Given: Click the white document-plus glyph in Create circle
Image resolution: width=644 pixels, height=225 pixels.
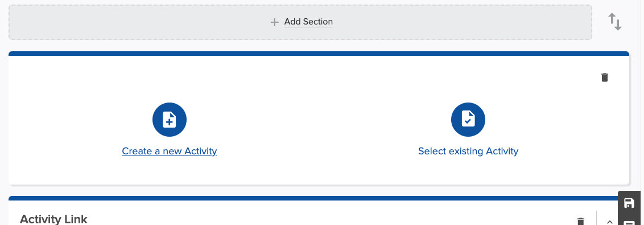Looking at the screenshot, I should 169,120.
